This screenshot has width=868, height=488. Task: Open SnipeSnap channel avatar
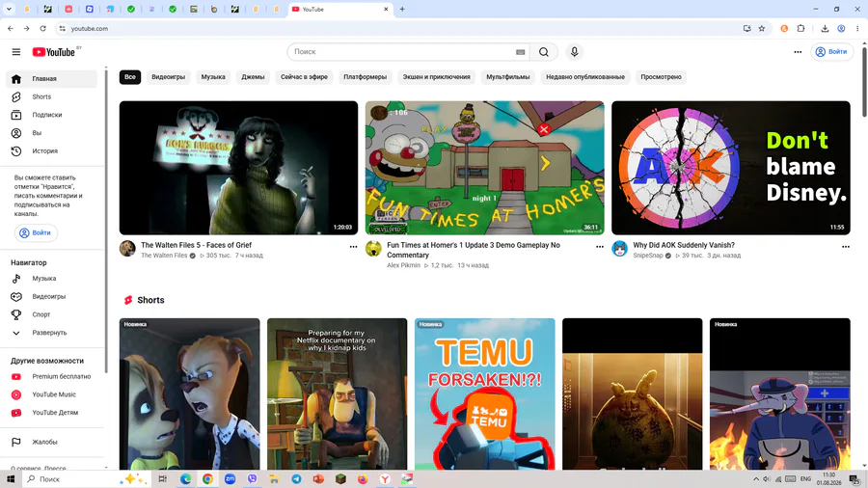619,249
